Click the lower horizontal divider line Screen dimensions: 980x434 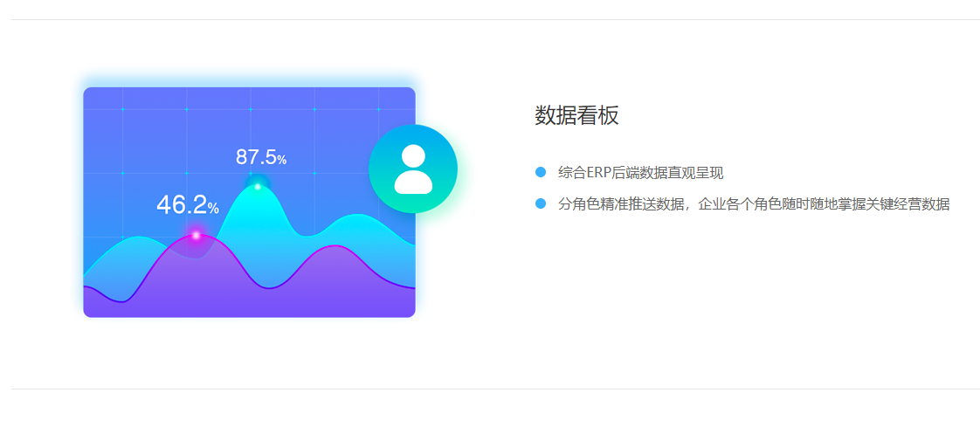click(495, 389)
